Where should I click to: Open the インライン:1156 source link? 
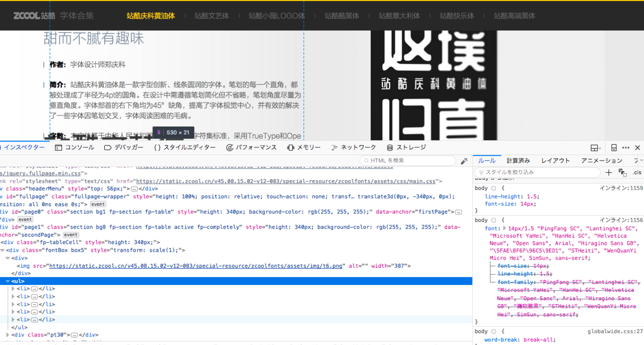coord(621,221)
